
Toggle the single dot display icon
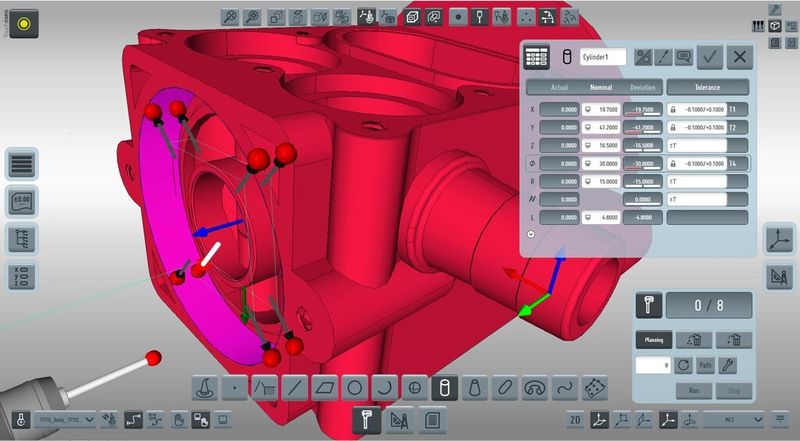(458, 17)
